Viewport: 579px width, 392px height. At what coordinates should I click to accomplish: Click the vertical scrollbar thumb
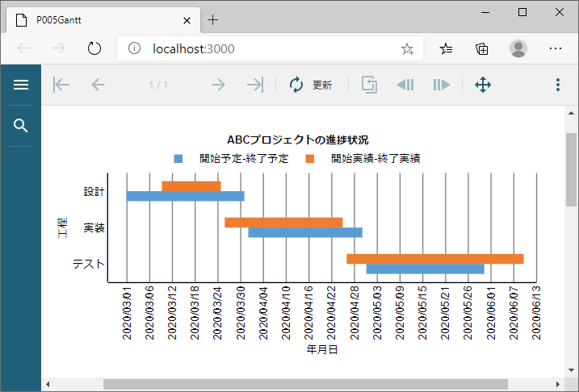[571, 169]
